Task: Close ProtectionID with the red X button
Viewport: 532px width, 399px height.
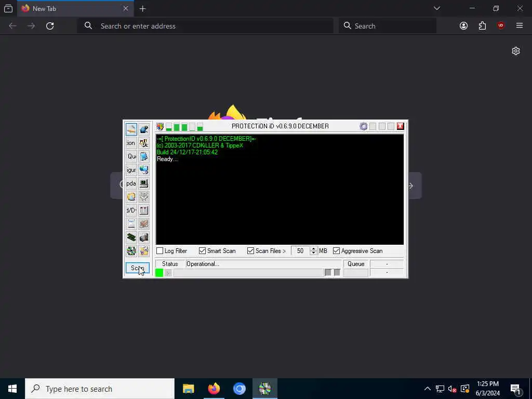Action: click(x=401, y=126)
